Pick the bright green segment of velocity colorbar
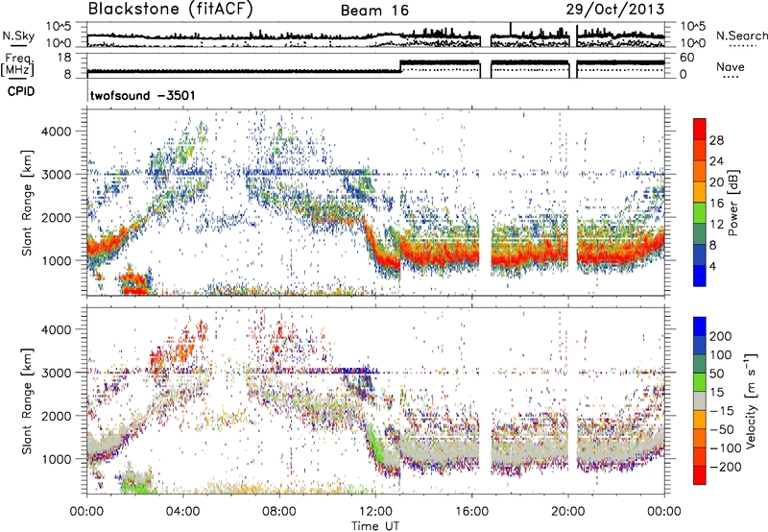768x532 pixels. click(x=700, y=382)
